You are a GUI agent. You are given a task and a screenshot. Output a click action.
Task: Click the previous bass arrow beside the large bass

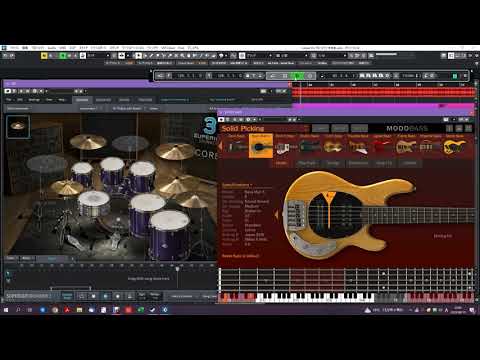click(x=276, y=215)
